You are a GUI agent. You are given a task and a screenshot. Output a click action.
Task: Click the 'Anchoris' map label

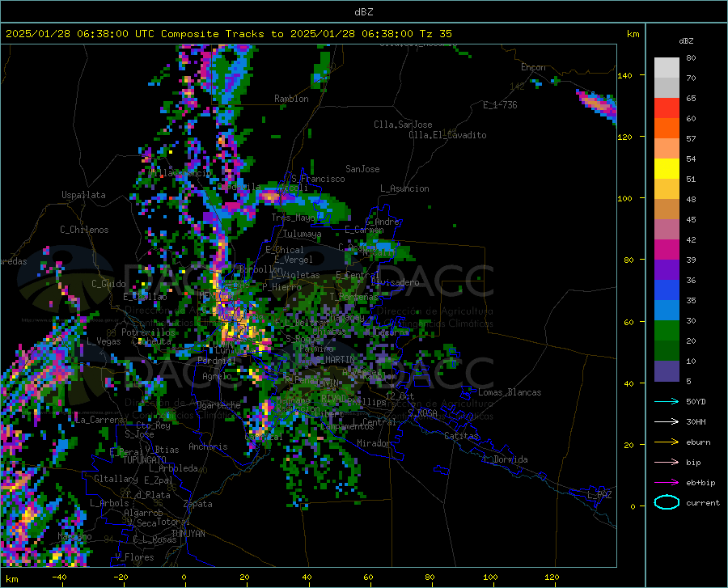click(208, 446)
